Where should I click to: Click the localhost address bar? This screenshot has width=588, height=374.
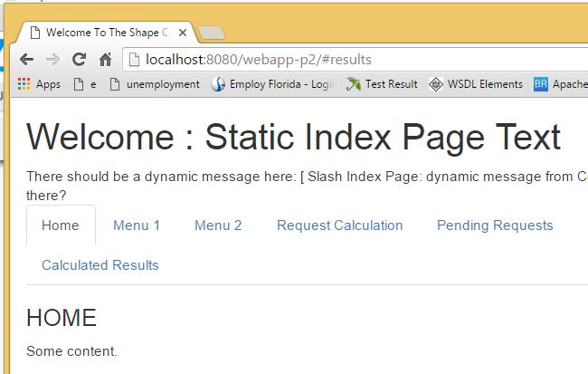click(x=353, y=60)
